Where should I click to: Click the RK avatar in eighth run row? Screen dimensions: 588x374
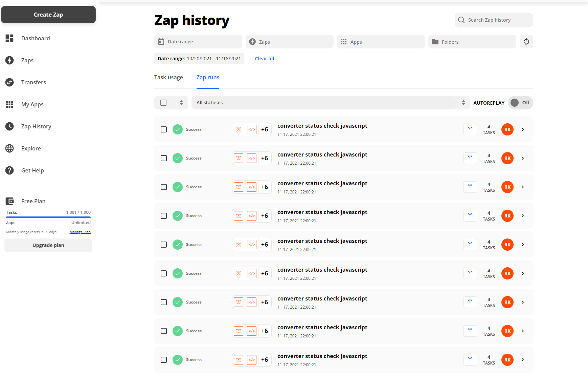507,331
